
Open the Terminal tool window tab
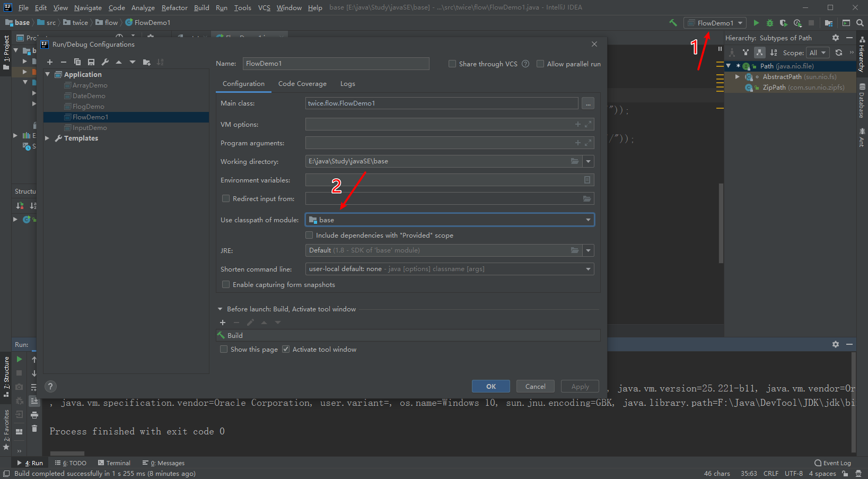pyautogui.click(x=114, y=463)
